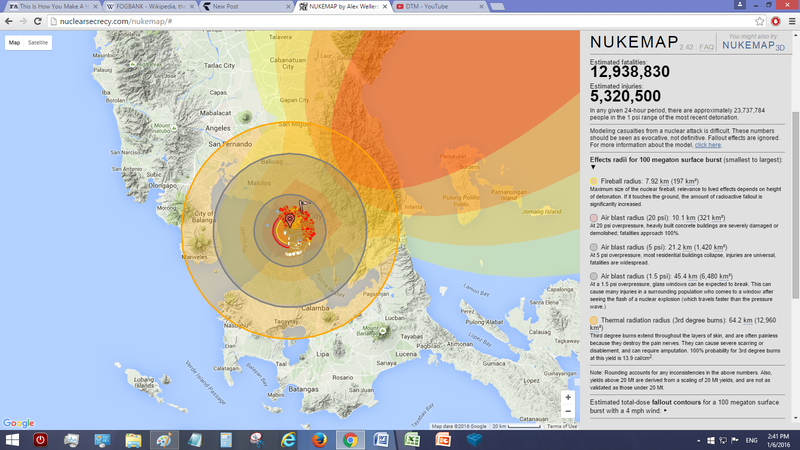
Task: Zoom in on the map with plus button
Action: (568, 397)
